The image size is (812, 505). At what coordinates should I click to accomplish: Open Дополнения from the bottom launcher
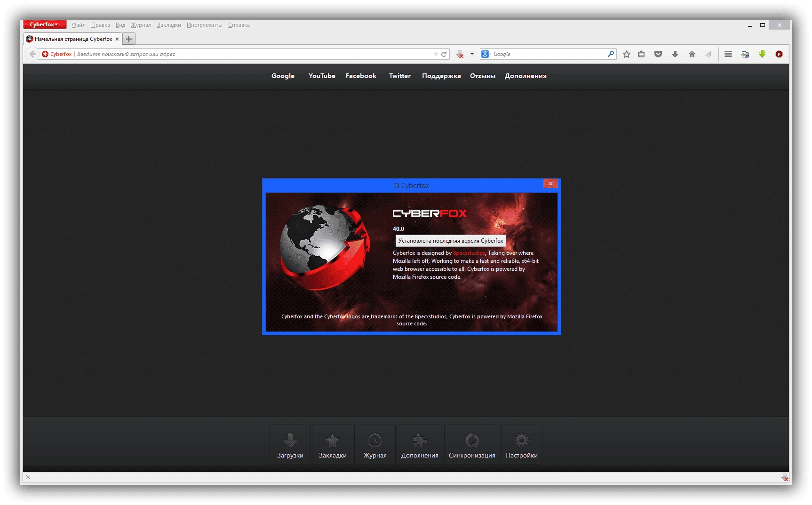420,445
